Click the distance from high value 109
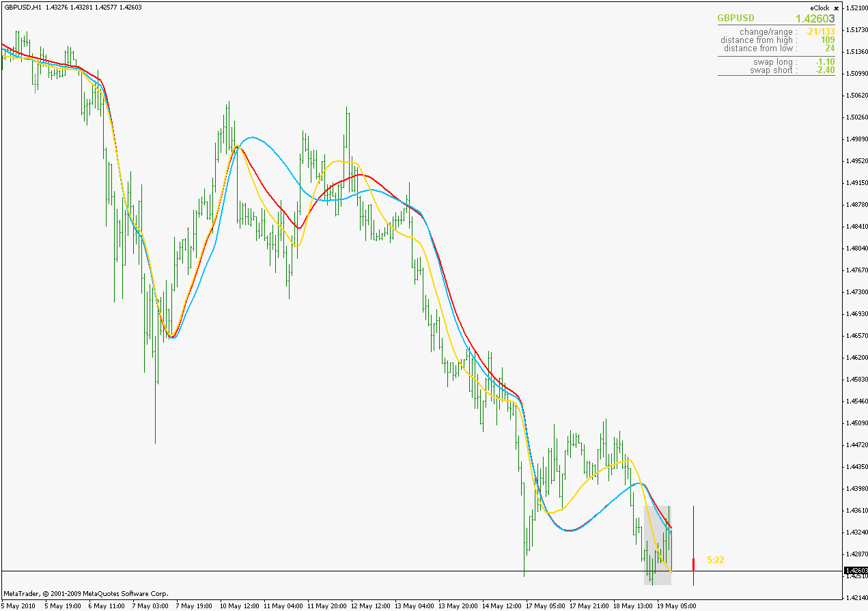This screenshot has height=611, width=868. pos(828,40)
